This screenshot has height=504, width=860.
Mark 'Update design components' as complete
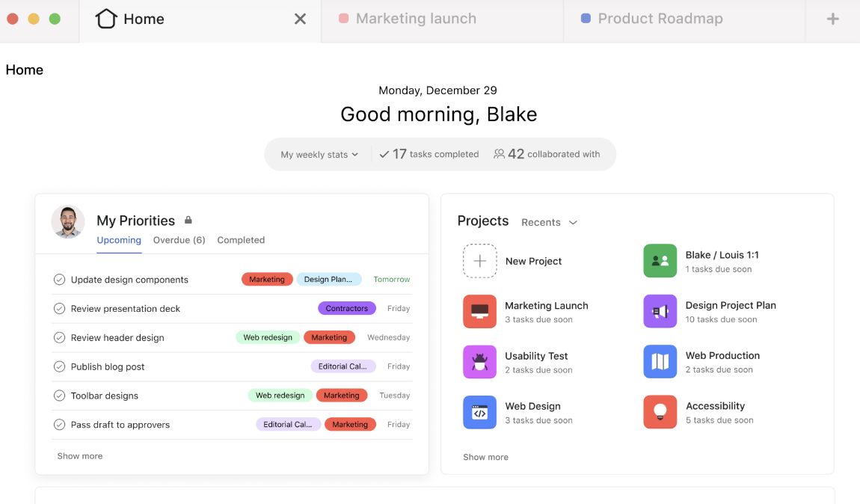point(60,279)
